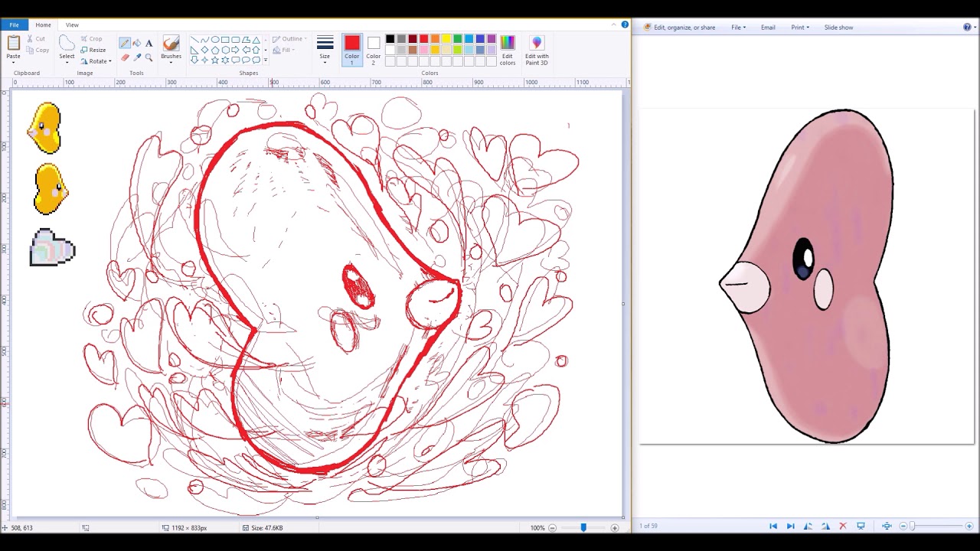Viewport: 980px width, 551px height.
Task: Choose the Triangle shape
Action: pos(256,40)
